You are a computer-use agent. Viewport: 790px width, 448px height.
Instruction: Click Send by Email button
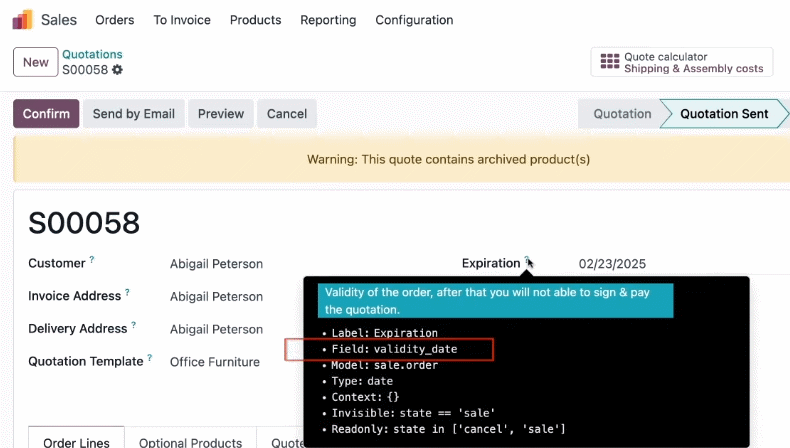(134, 113)
